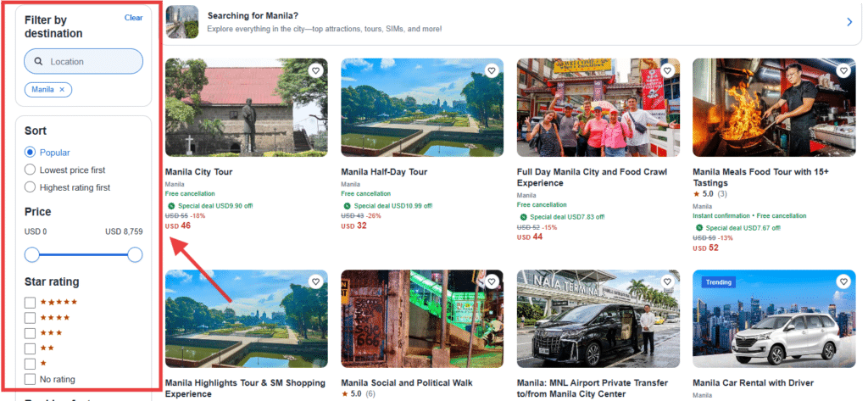Click the Manila City Tour photo
The width and height of the screenshot is (868, 401).
click(247, 108)
